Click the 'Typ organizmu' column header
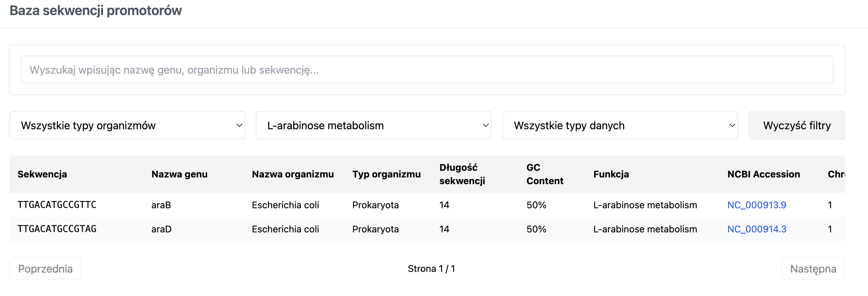Screen dimensions: 868x296 [386, 174]
